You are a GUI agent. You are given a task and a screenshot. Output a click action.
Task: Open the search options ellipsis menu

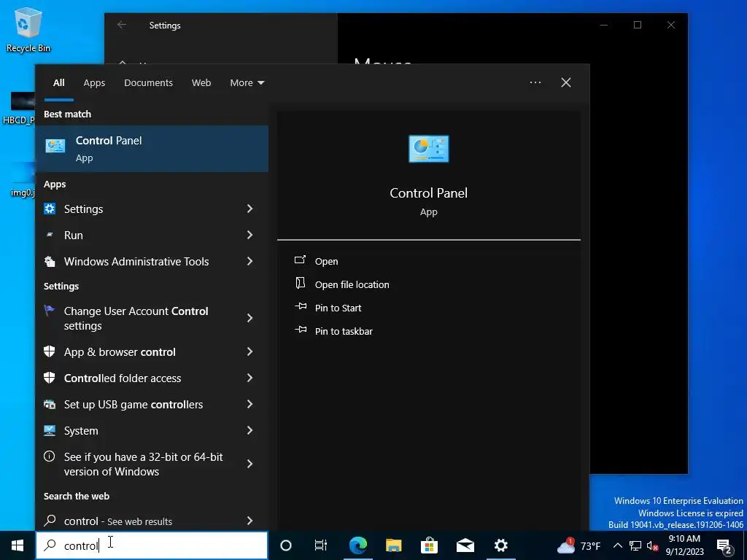click(x=535, y=83)
